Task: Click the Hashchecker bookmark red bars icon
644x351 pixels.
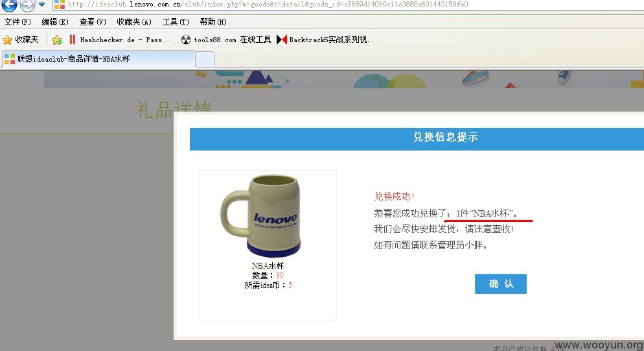Action: 73,40
